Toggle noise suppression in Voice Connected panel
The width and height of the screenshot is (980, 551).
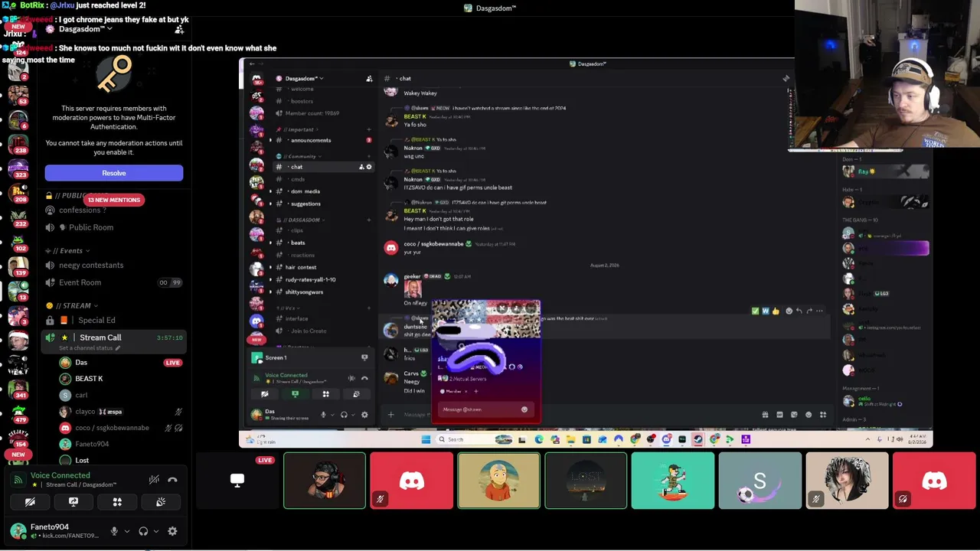click(x=154, y=480)
